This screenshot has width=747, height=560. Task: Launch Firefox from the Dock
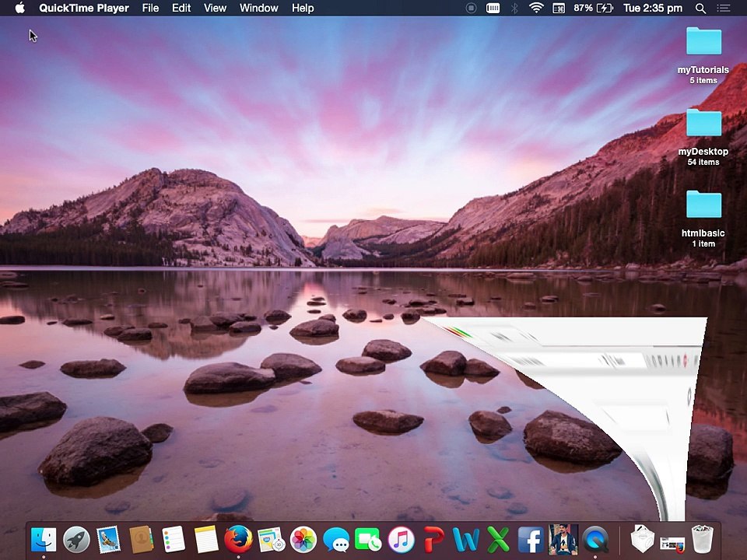(x=238, y=539)
